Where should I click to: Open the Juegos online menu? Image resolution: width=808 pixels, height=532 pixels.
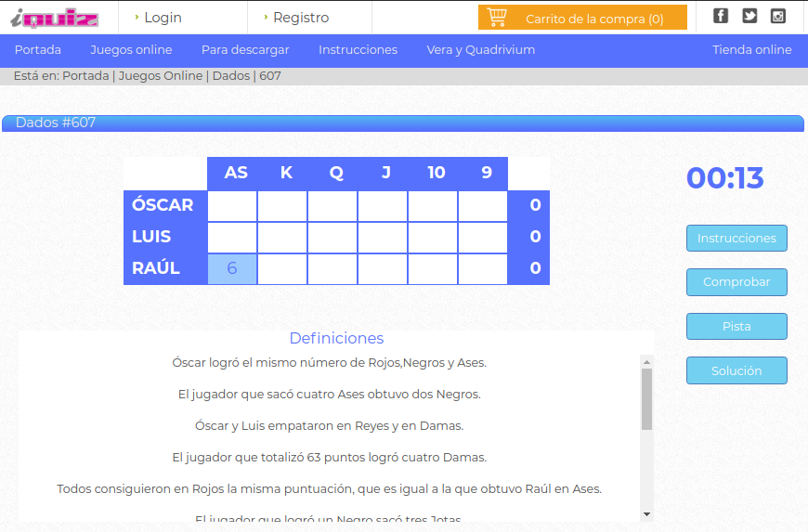(131, 50)
